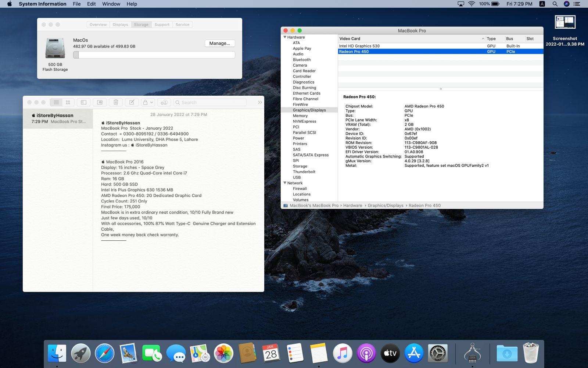
Task: Open Safari in the Dock
Action: click(104, 353)
